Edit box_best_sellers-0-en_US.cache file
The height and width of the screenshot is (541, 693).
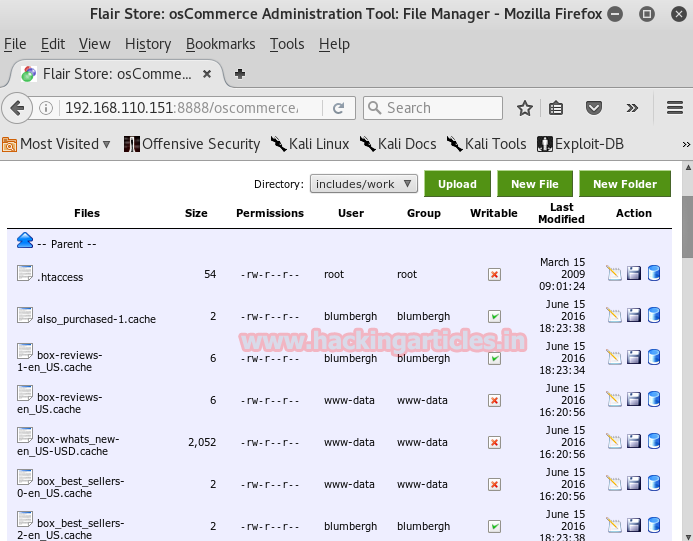(614, 484)
